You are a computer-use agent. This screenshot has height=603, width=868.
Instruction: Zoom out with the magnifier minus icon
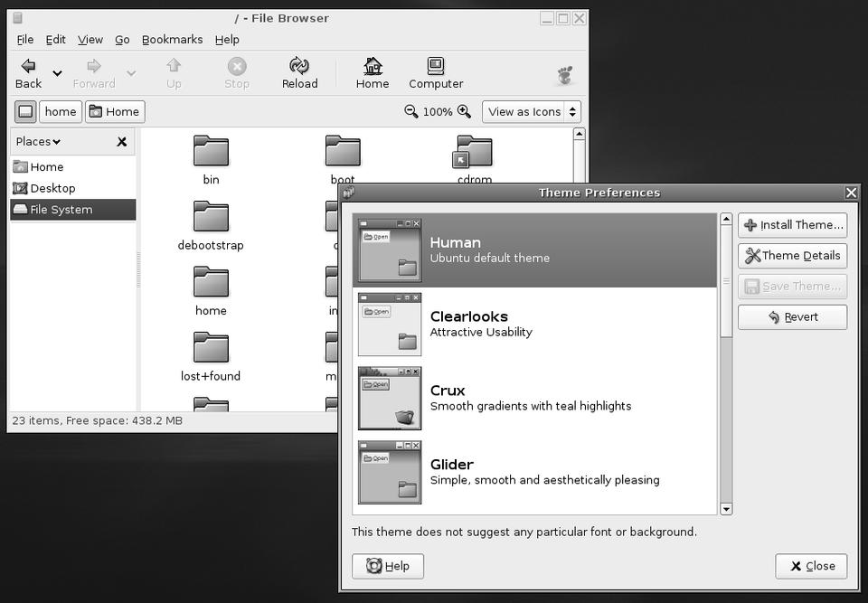pos(411,111)
